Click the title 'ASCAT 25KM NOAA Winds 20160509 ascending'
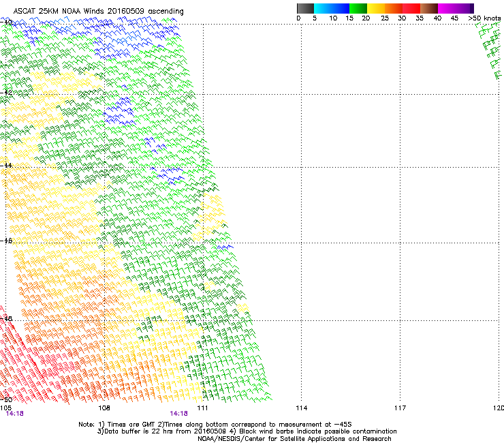Viewport: 504px width, 443px height. 98,11
